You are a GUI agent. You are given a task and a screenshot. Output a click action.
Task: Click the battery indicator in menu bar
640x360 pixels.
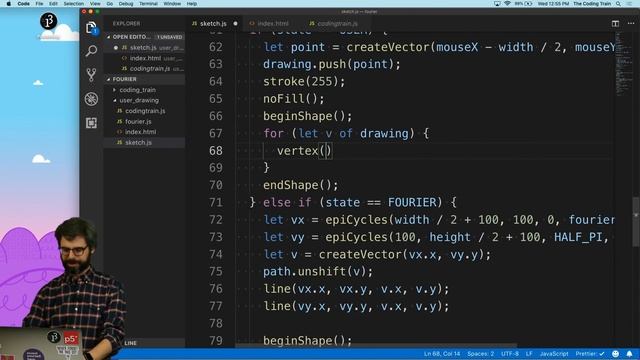point(523,4)
